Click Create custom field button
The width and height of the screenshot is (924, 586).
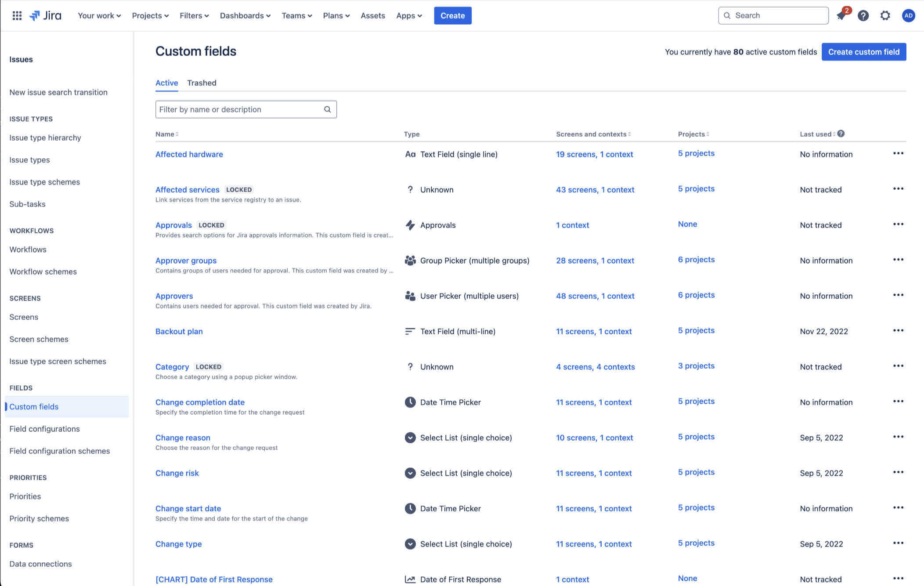[864, 52]
